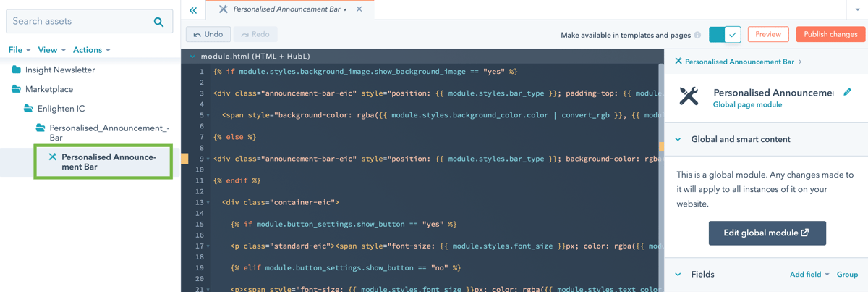Collapse the Fields section
Screen dimensions: 868x292
678,275
